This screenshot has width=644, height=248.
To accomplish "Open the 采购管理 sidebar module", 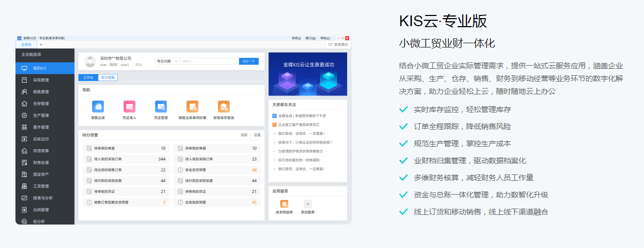I will coord(45,80).
